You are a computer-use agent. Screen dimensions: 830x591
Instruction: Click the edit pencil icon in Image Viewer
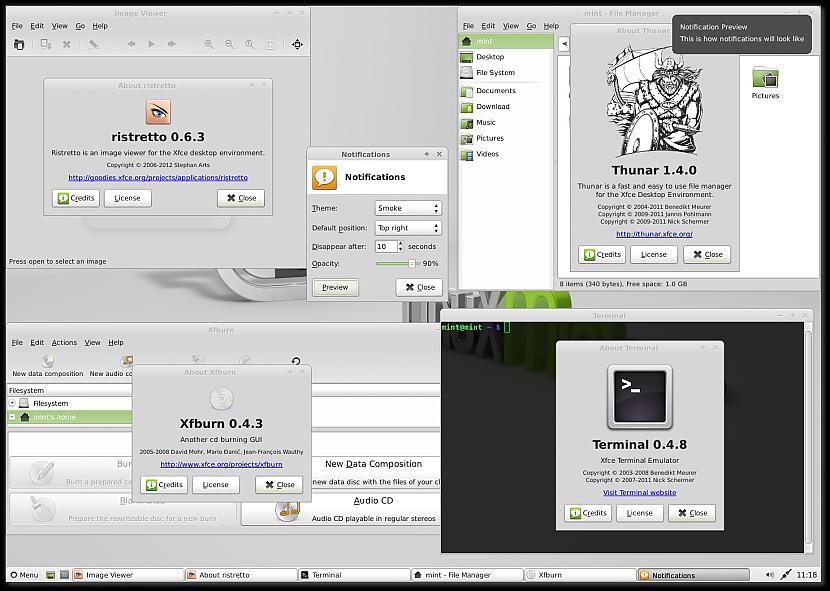(93, 44)
